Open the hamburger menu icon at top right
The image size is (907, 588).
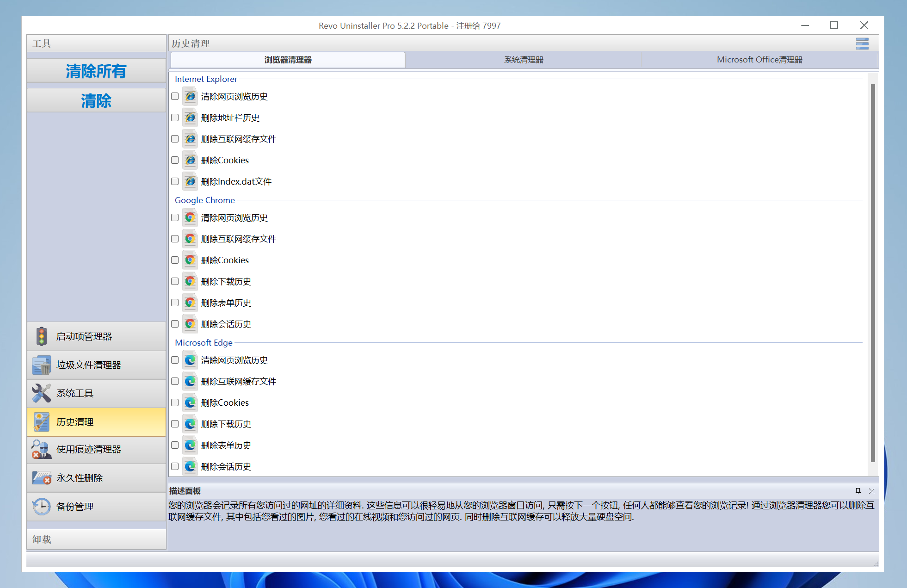point(862,43)
